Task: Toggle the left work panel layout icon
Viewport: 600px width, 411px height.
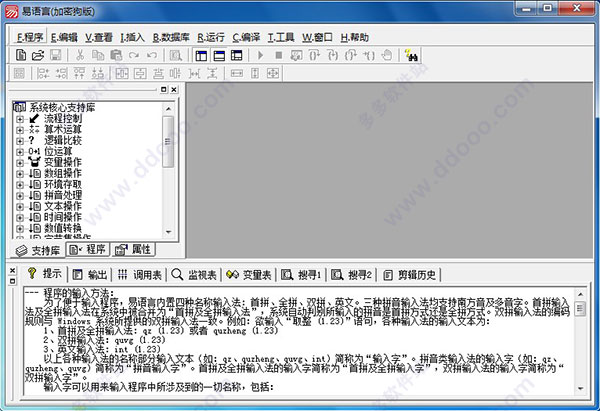Action: (x=201, y=55)
